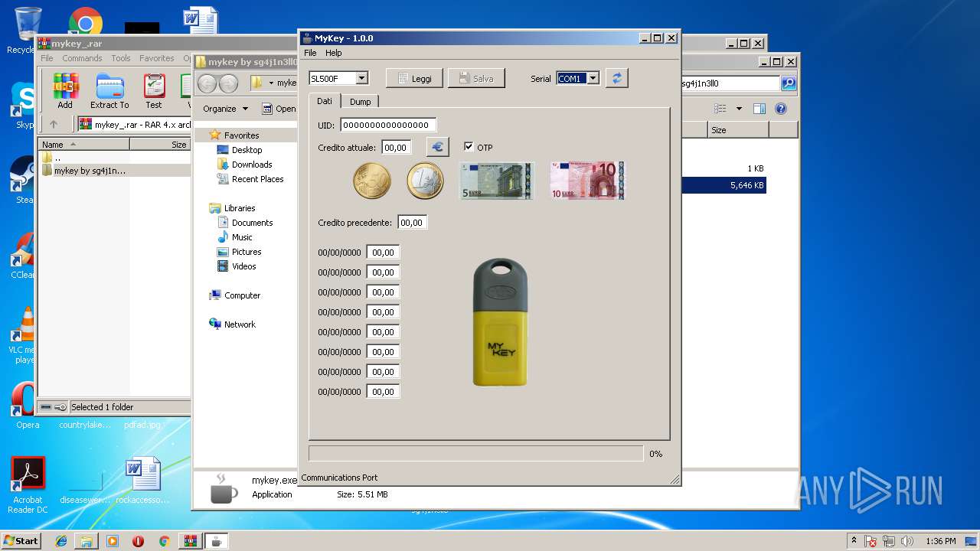Select Computer in Explorer navigation pane
This screenshot has height=551, width=980.
tap(242, 295)
